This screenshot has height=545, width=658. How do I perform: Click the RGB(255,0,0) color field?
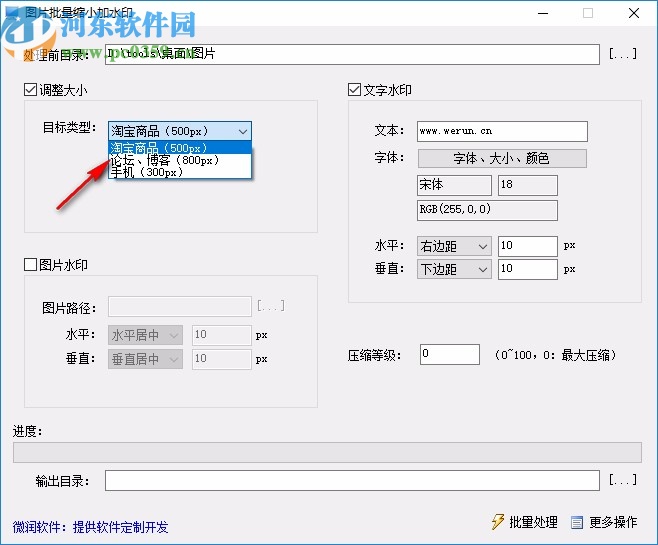pyautogui.click(x=487, y=210)
